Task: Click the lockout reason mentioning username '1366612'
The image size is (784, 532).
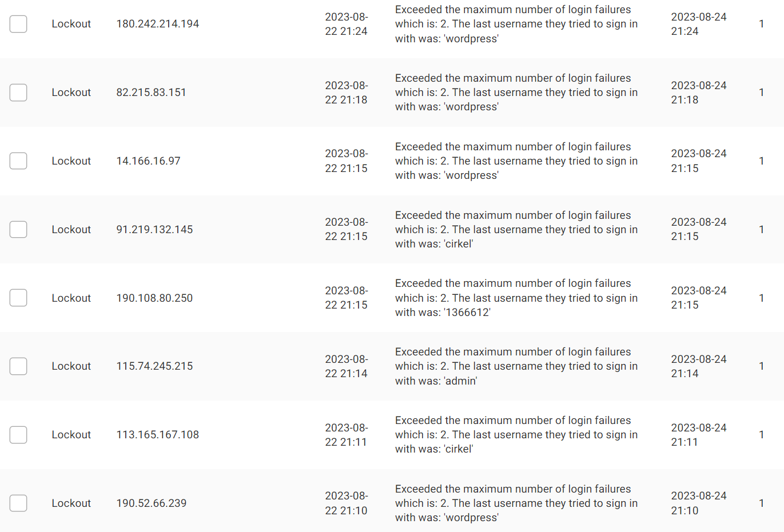Action: pyautogui.click(x=516, y=298)
